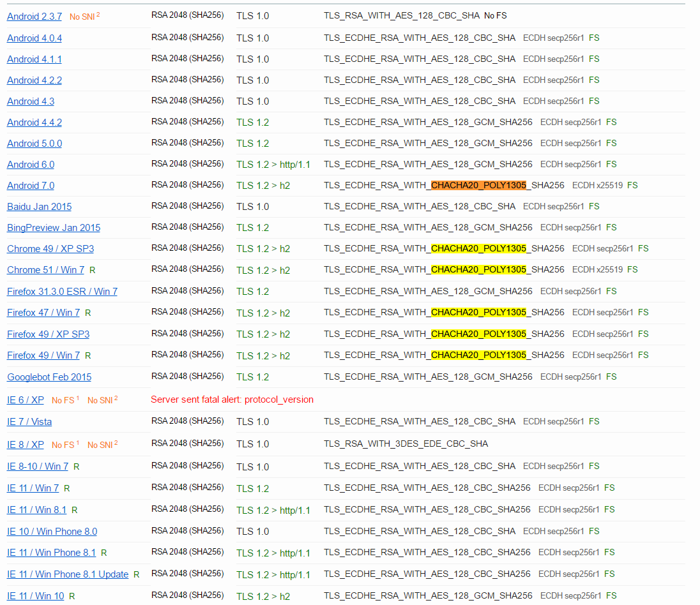Click the No FS note in the IE 6 / XP row
The width and height of the screenshot is (700, 605).
pos(65,400)
